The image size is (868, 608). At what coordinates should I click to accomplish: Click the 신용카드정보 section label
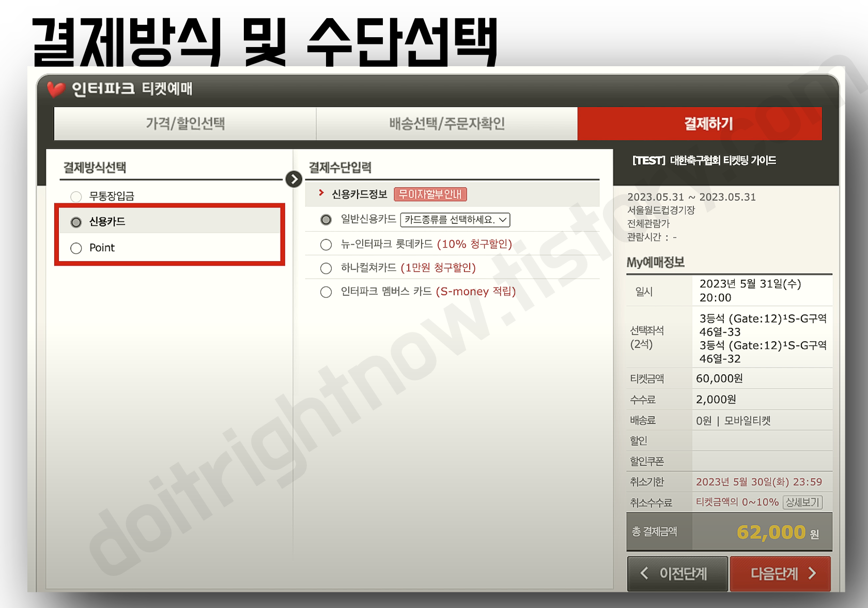359,194
